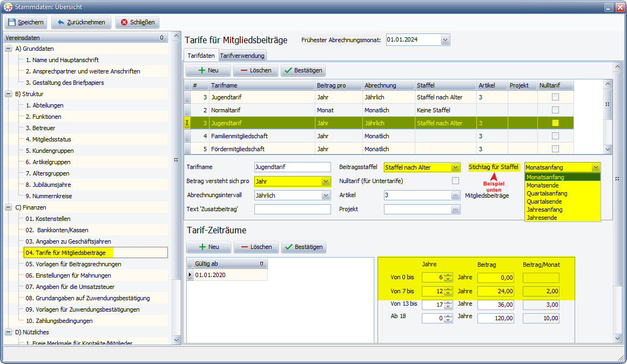Screen dimensions: 627x364
Task: Choose Quartalsende from the Stichtag list
Action: pos(563,201)
